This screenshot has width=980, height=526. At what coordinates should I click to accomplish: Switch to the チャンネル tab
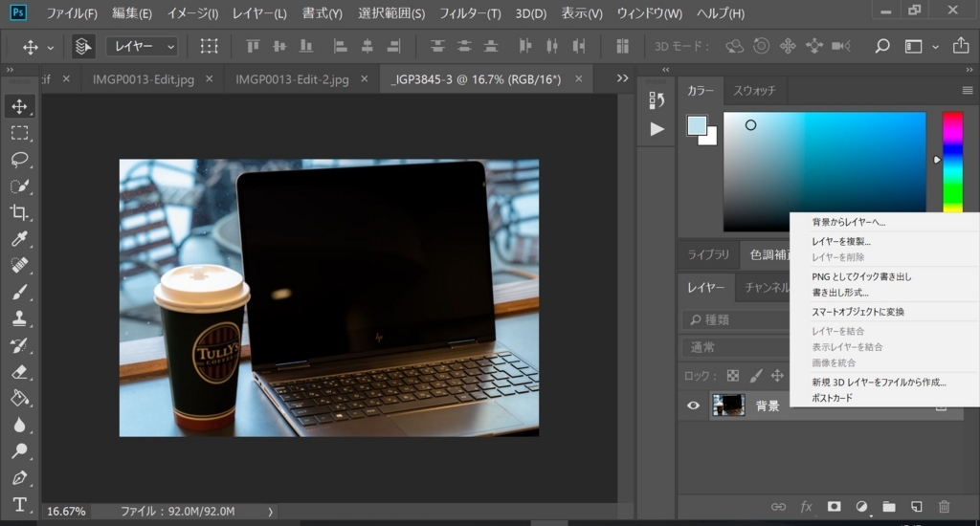click(767, 287)
